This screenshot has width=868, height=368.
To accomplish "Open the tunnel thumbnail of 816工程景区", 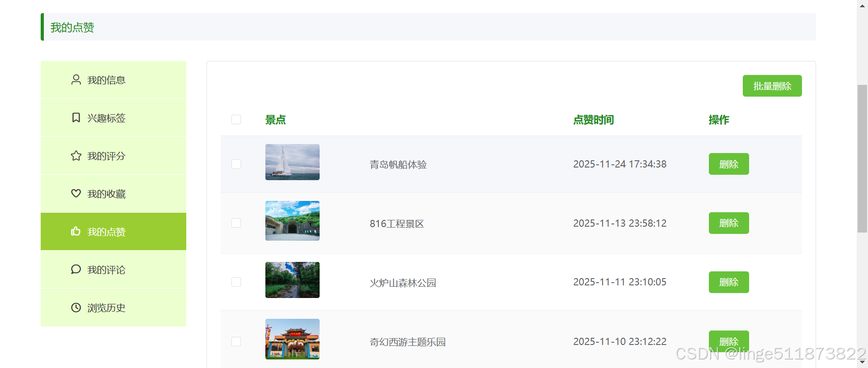I will pyautogui.click(x=292, y=221).
